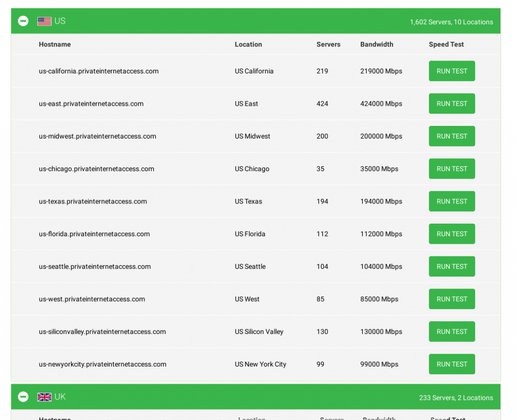The width and height of the screenshot is (516, 420).
Task: Click the '35000 Mbps' bandwidth value
Action: (x=379, y=169)
